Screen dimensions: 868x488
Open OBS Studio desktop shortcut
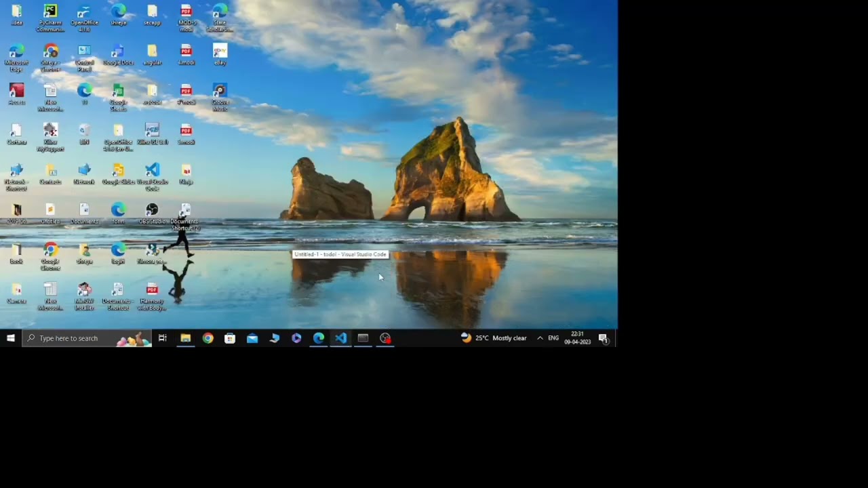(x=152, y=214)
